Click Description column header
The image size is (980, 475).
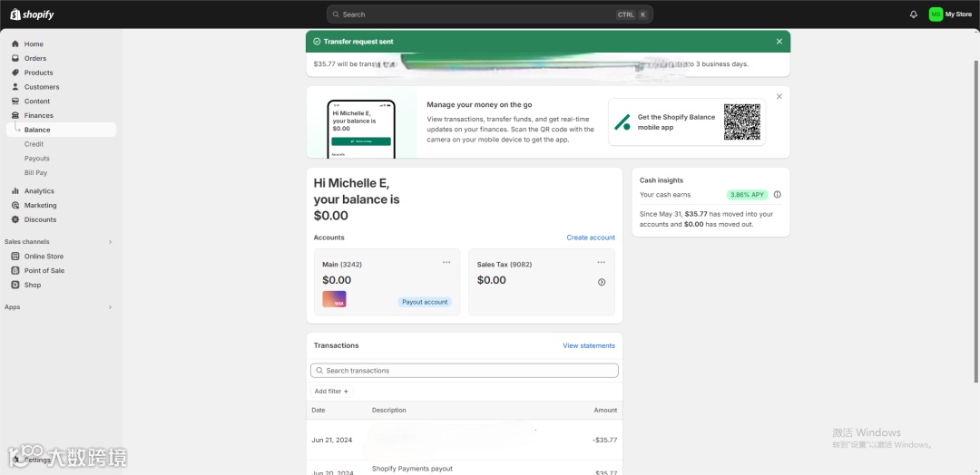388,410
